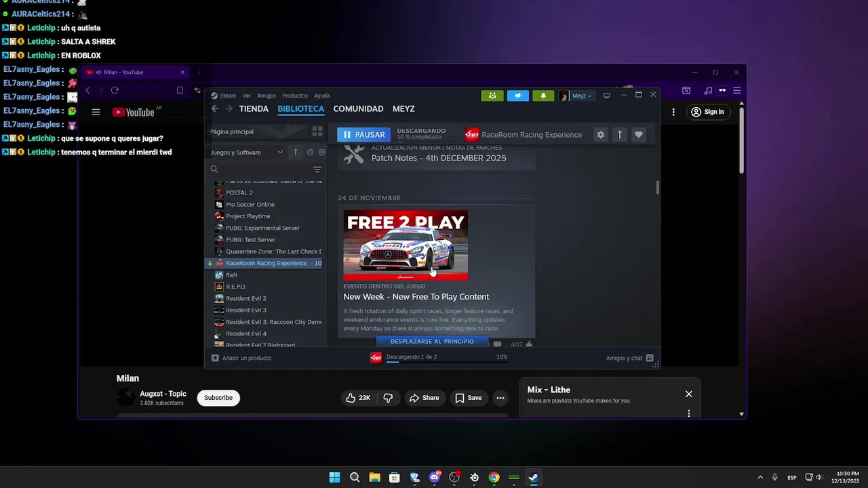Open Steam notifications bell icon

pos(543,96)
